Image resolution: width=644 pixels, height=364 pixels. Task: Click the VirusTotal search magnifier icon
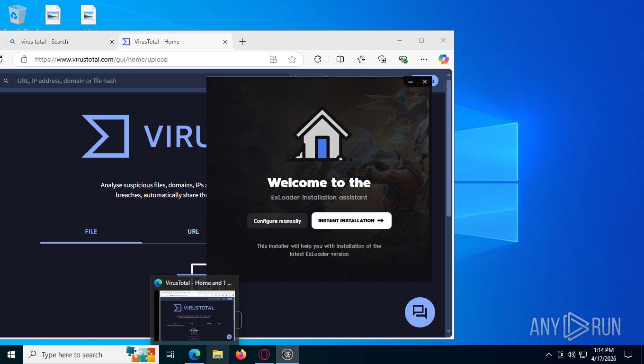(x=6, y=81)
